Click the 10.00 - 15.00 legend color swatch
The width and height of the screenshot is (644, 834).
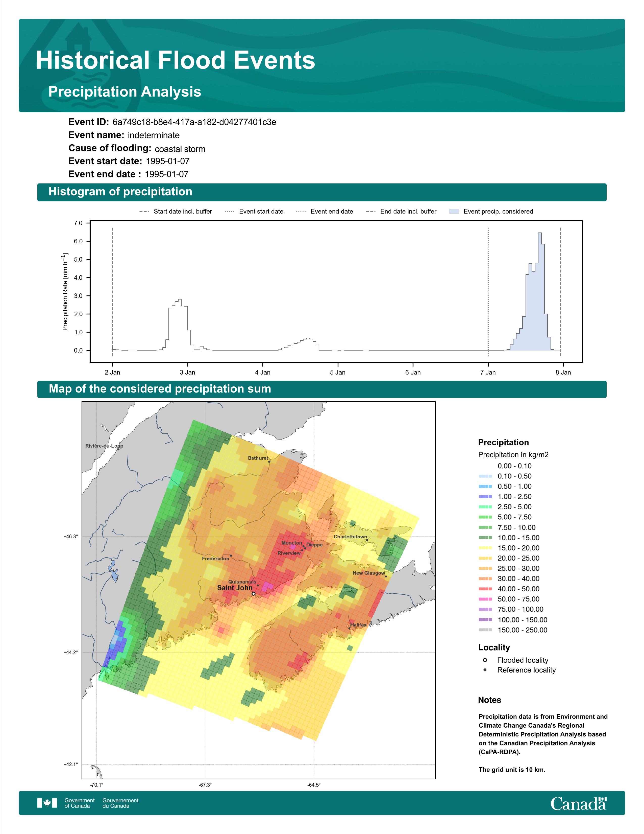pos(485,538)
